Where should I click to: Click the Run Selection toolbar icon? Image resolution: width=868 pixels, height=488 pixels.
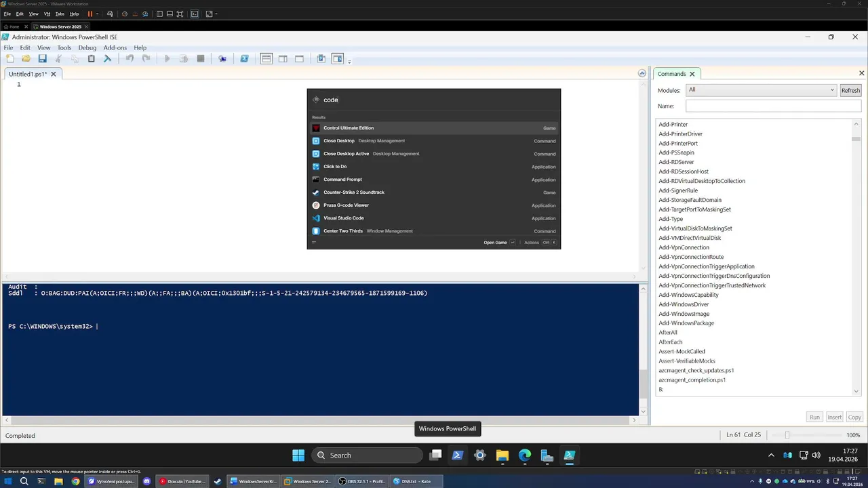tap(183, 59)
